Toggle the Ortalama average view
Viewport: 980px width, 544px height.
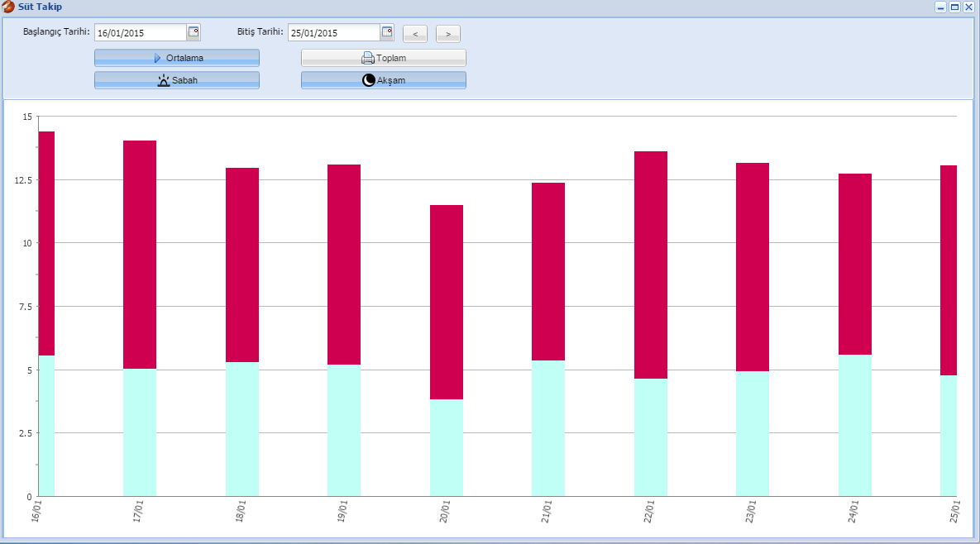click(177, 58)
